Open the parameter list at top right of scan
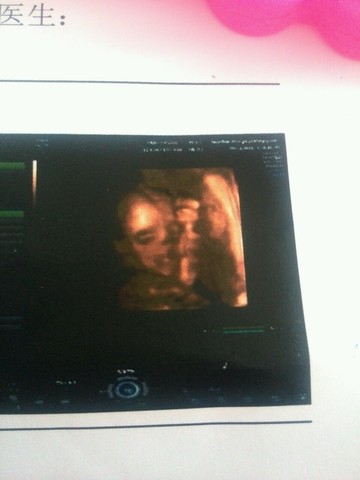 [x=273, y=163]
